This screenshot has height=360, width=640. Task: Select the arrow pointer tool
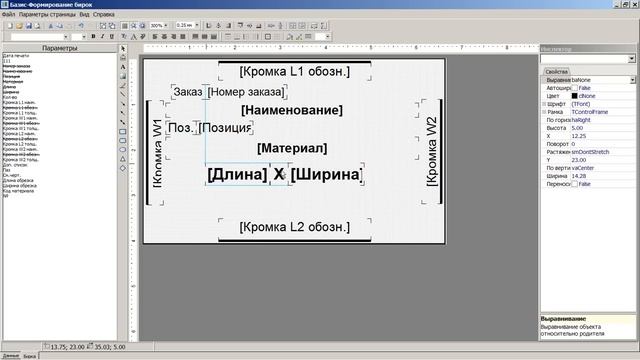click(123, 49)
